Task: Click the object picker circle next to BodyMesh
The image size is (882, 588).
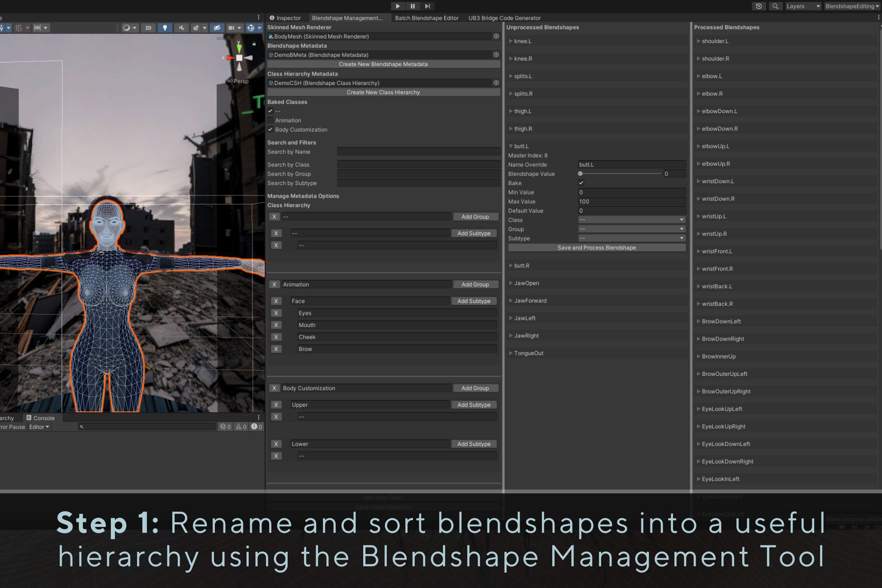Action: point(496,36)
